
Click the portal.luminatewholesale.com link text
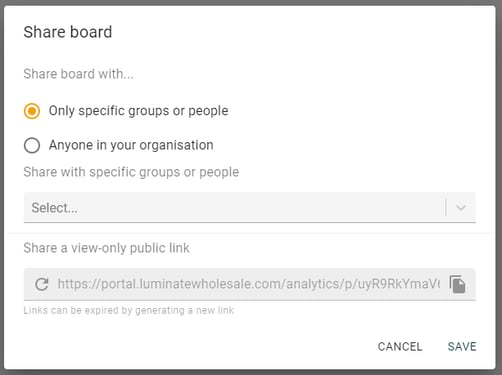pos(248,284)
